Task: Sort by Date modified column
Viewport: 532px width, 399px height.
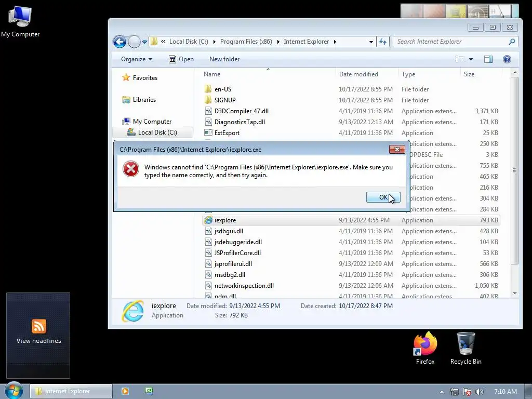Action: [358, 74]
